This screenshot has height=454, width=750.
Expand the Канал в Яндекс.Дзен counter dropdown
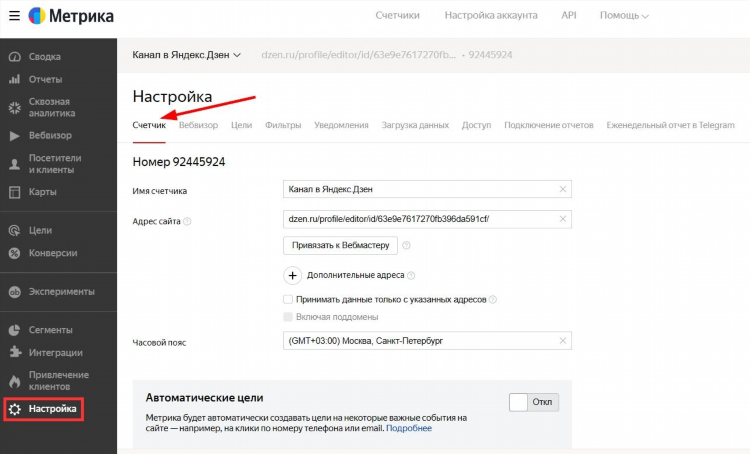tap(186, 55)
